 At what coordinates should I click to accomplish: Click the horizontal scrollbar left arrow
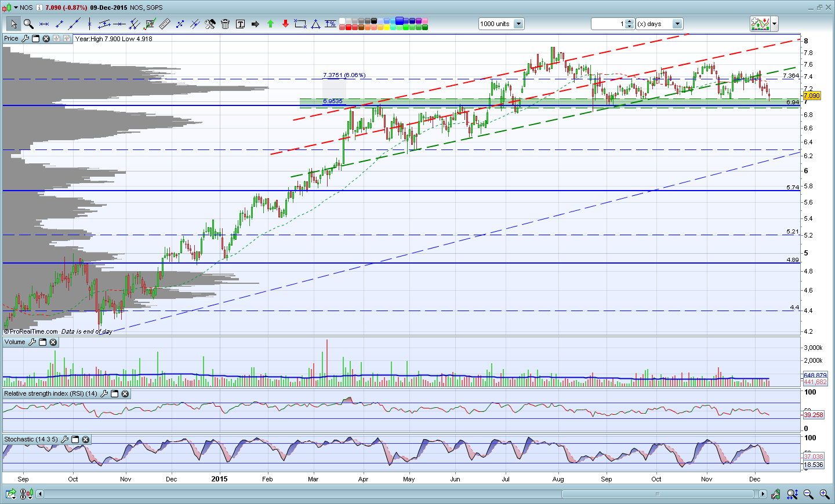pos(39,494)
